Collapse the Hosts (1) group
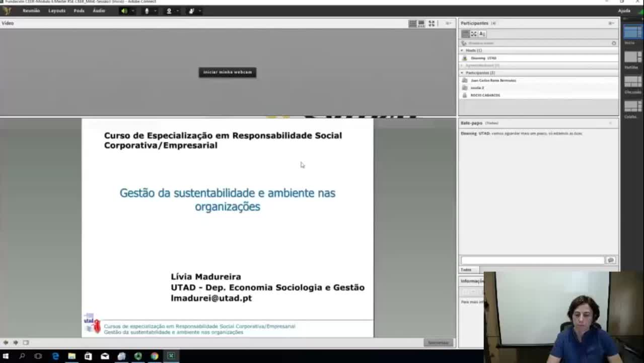Image resolution: width=644 pixels, height=363 pixels. [462, 50]
